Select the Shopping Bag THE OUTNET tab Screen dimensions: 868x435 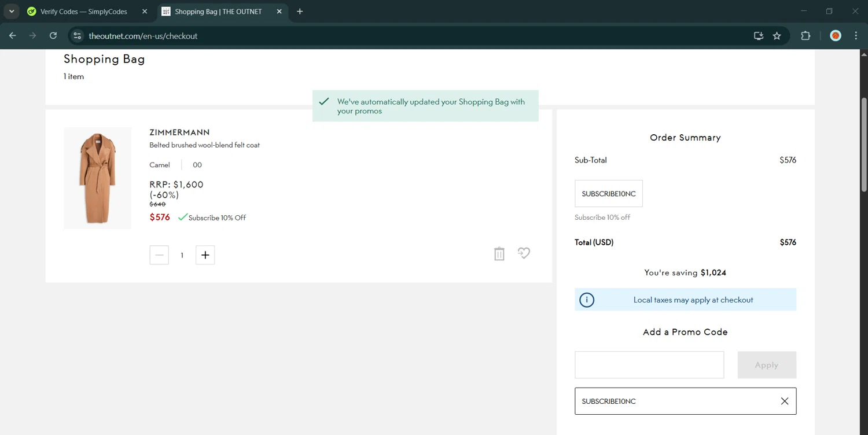coord(218,12)
